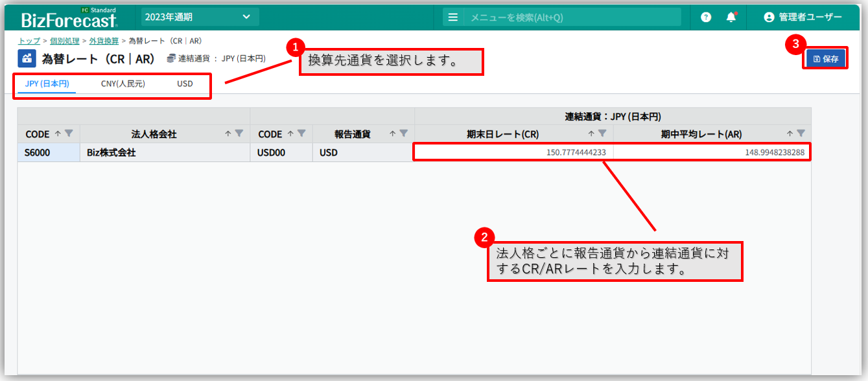Go to トップ breadcrumb link

(x=29, y=41)
